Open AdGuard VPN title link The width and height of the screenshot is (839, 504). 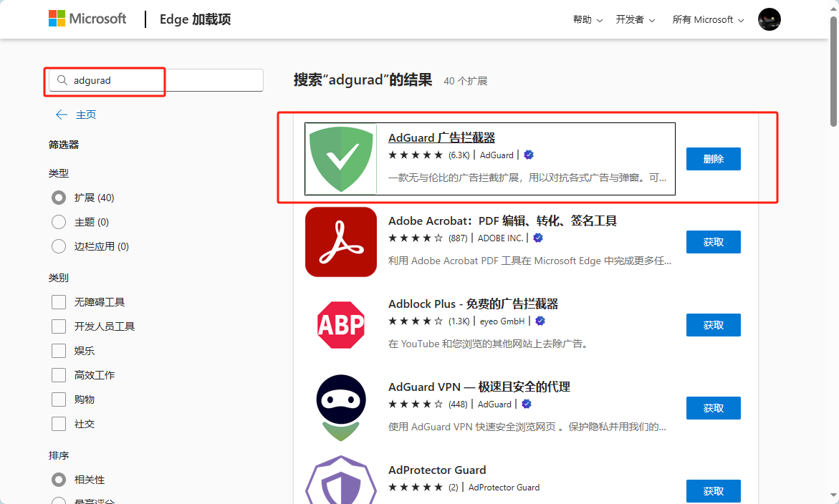point(479,387)
